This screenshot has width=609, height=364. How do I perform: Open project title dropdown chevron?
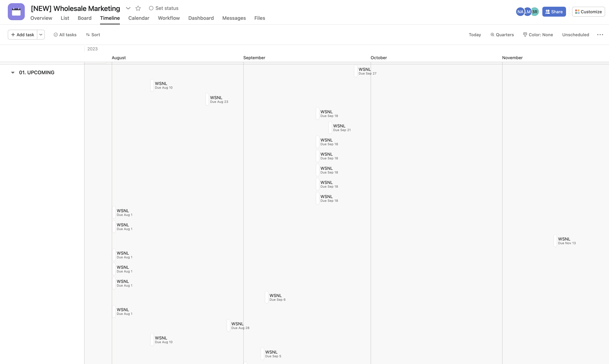pyautogui.click(x=128, y=8)
